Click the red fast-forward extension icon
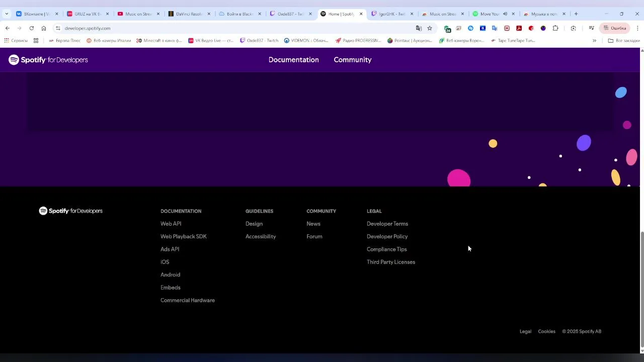Viewport: 644px width, 362px height. 507,28
